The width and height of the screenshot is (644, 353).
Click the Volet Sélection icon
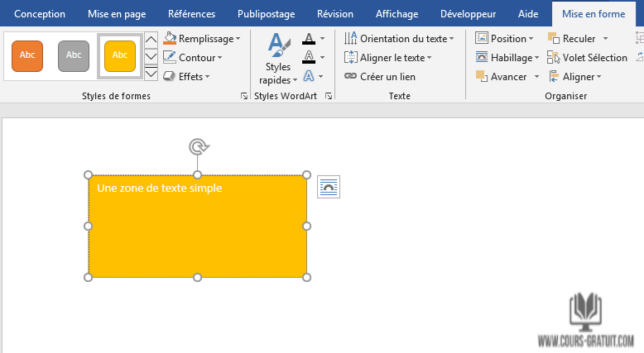tap(553, 58)
